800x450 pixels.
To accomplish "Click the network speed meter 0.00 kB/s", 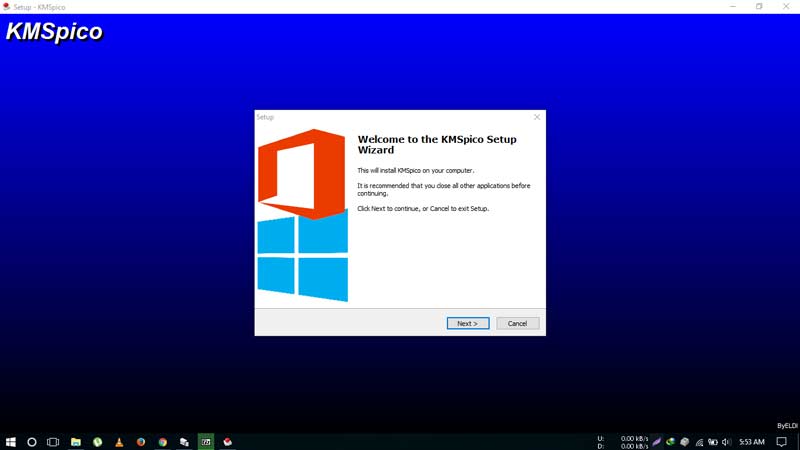I will click(623, 442).
